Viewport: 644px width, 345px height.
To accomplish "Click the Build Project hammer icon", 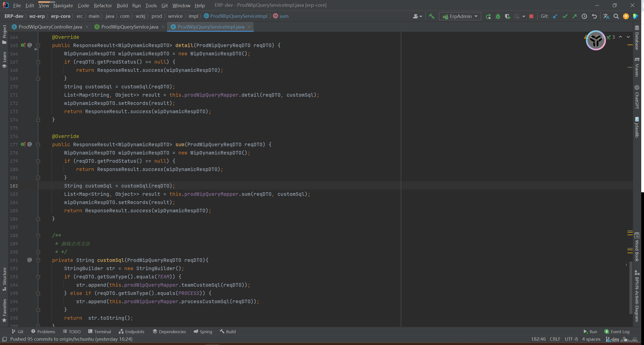I will pos(432,16).
